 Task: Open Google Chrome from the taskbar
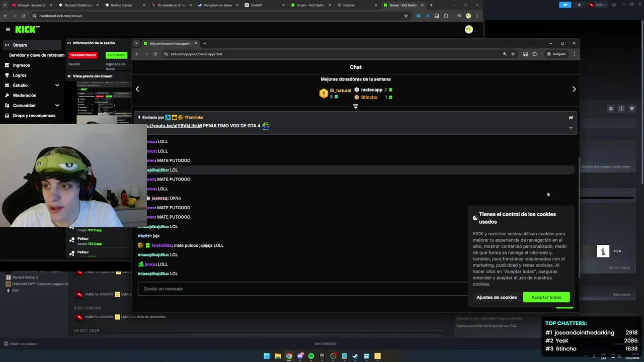[x=289, y=356]
